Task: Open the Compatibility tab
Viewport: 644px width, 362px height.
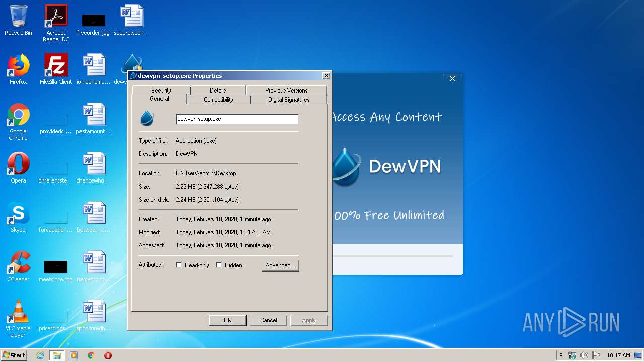Action: click(218, 99)
